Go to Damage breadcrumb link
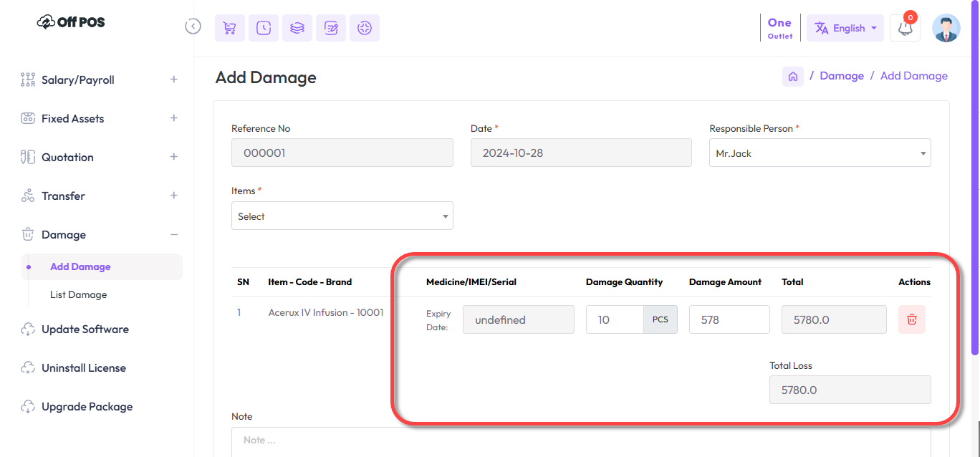This screenshot has width=980, height=457. click(841, 76)
